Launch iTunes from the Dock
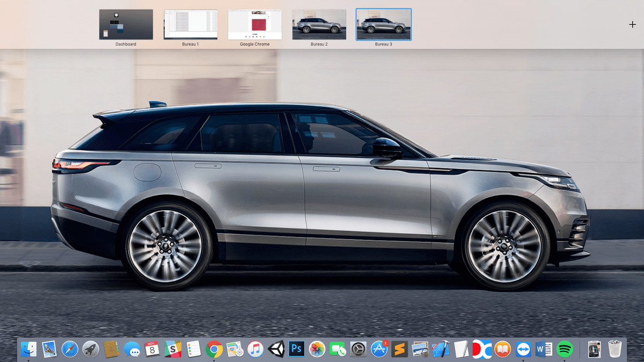 255,349
